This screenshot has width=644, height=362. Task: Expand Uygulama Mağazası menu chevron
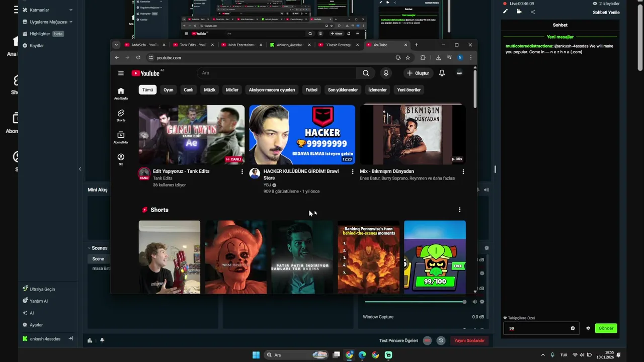point(71,22)
